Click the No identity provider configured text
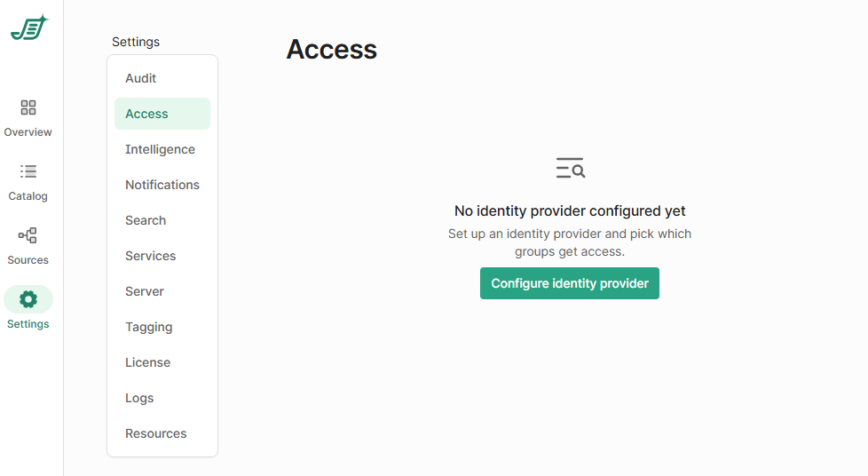 click(x=570, y=211)
